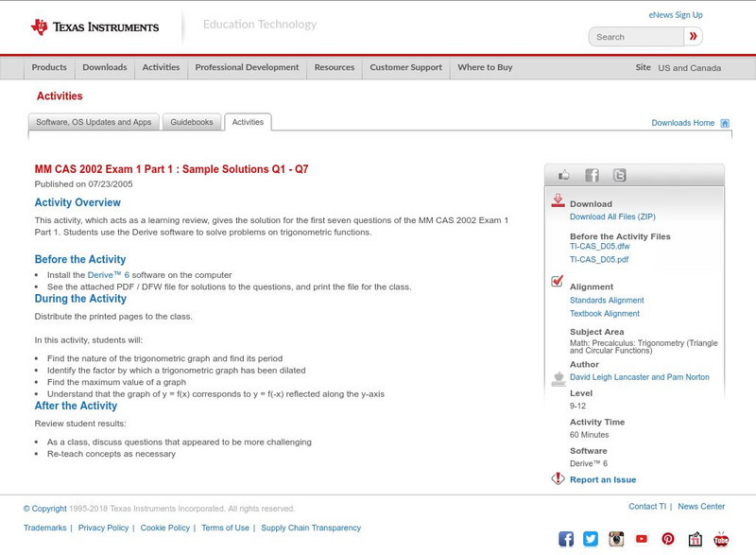756x555 pixels.
Task: Open TI Twitter page from footer
Action: point(591,539)
